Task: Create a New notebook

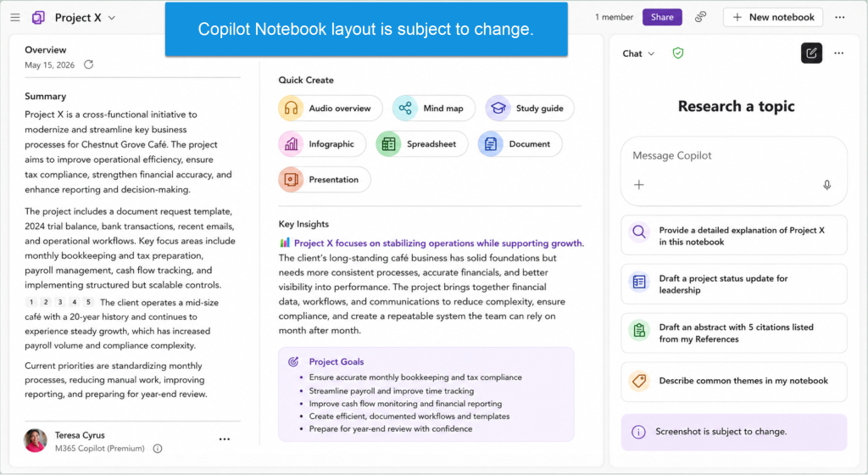Action: (773, 17)
